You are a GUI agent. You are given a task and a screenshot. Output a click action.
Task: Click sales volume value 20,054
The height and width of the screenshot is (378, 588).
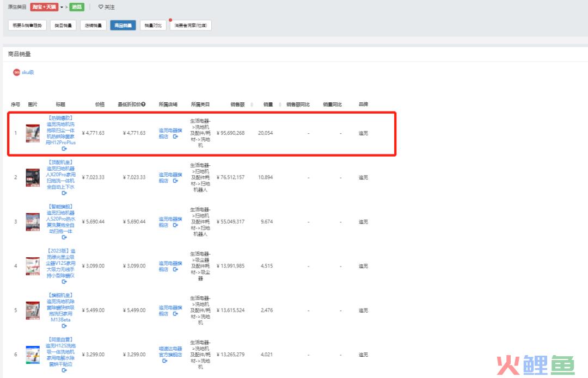pyautogui.click(x=266, y=133)
